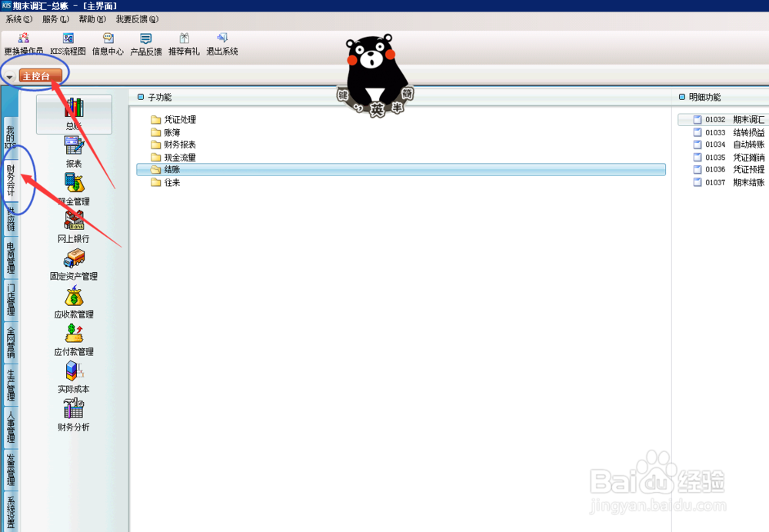This screenshot has width=769, height=532.
Task: Open the KIS流程图 toolbar icon
Action: coord(68,38)
